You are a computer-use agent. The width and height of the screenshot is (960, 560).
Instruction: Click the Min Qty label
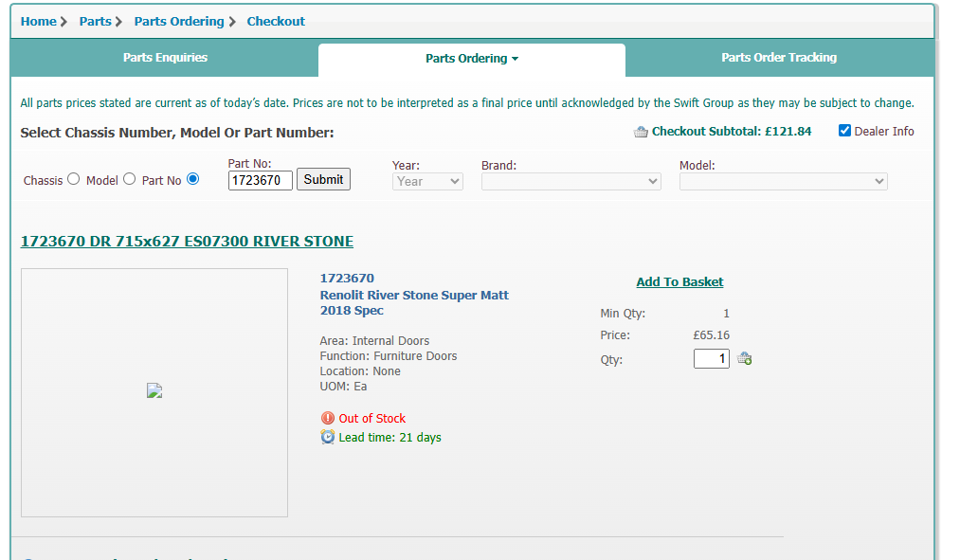coord(623,314)
